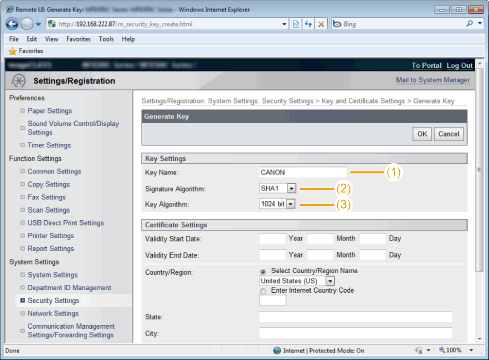
Task: Open the Favorites star button
Action: (x=26, y=51)
